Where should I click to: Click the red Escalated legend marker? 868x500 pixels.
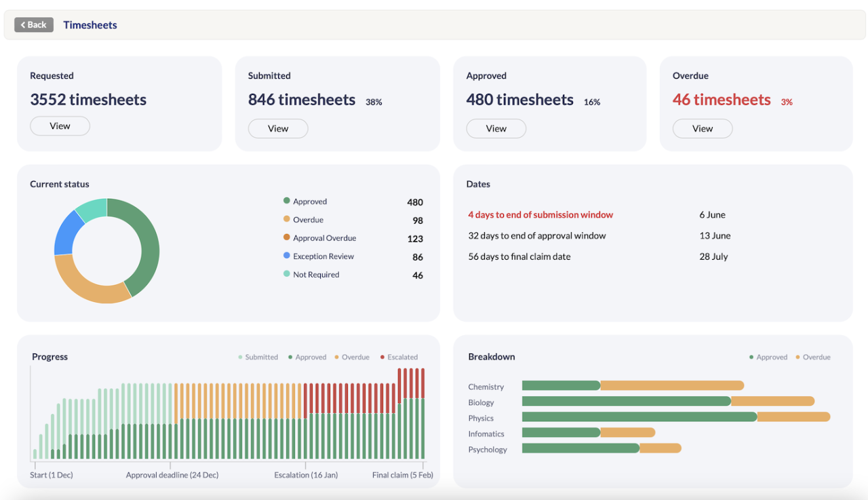pyautogui.click(x=383, y=357)
